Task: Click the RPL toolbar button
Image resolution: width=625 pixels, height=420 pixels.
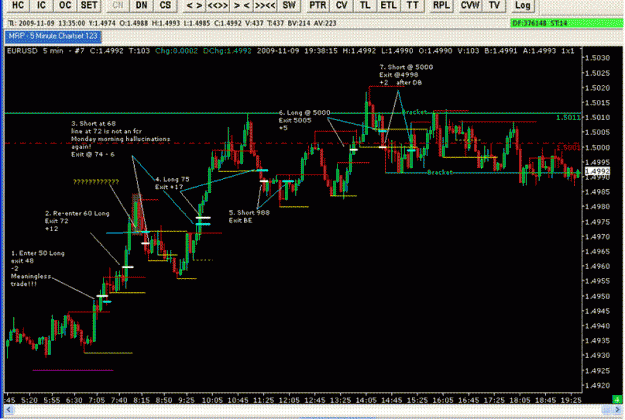Action: point(441,5)
